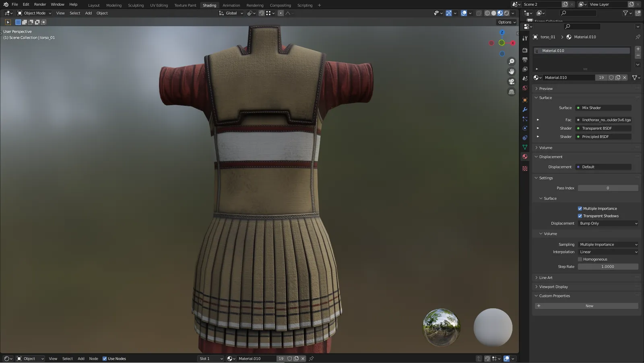The image size is (644, 363).
Task: Toggle fake user shield for Material.010
Action: [611, 77]
